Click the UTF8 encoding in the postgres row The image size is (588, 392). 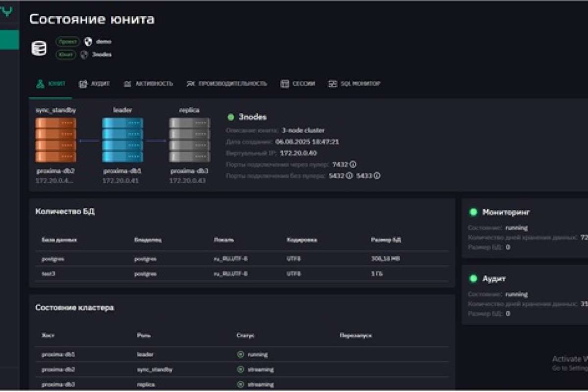(294, 259)
